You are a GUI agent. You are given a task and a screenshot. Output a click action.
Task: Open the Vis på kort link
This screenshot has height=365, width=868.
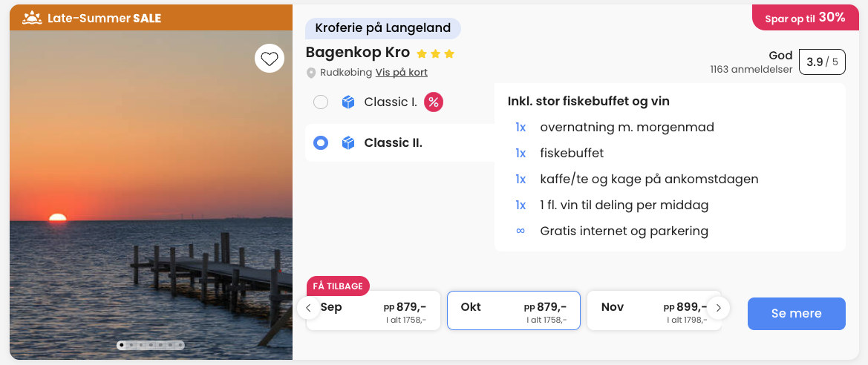(x=402, y=73)
